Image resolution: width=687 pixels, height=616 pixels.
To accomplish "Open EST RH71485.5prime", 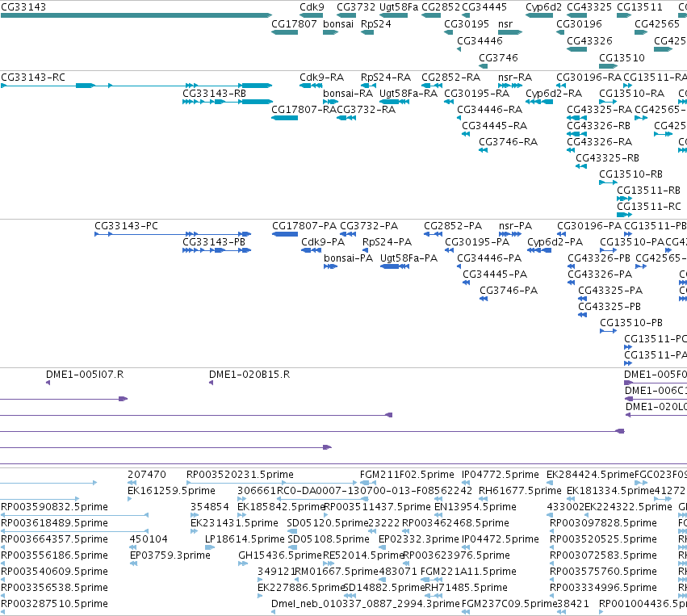I will tap(466, 588).
